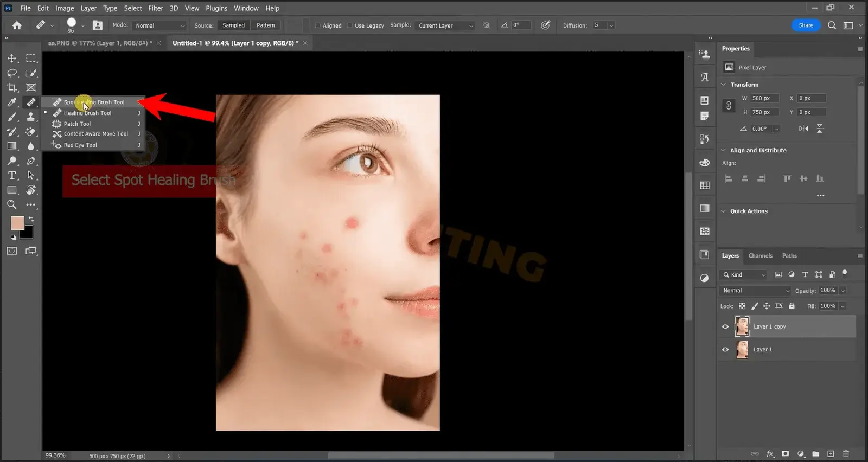The height and width of the screenshot is (462, 868).
Task: Select the Crop tool
Action: pyautogui.click(x=12, y=87)
